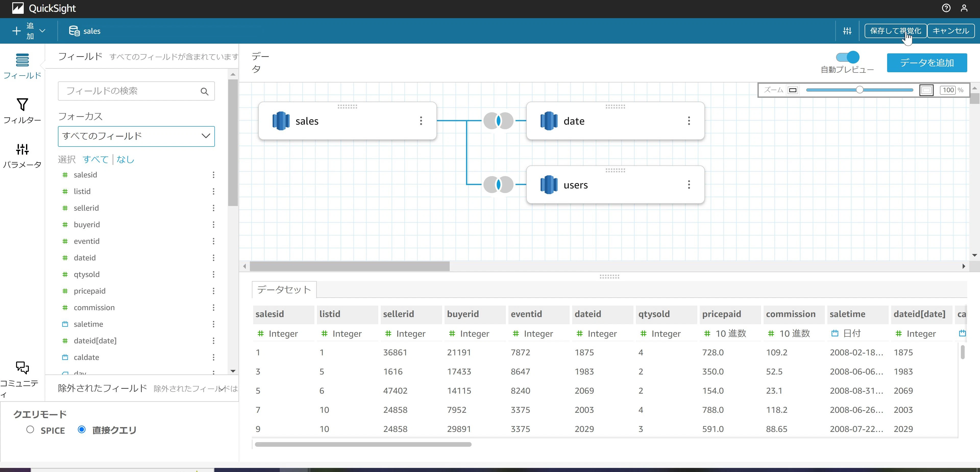Screen dimensions: 980x472
Task: Open the three-dot menu on date table
Action: click(689, 121)
